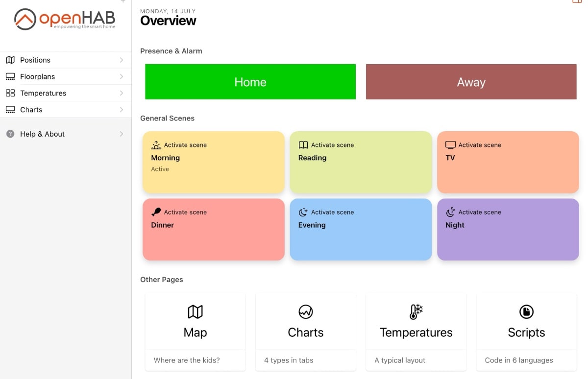Click the chart icon in Charts card

(x=305, y=311)
